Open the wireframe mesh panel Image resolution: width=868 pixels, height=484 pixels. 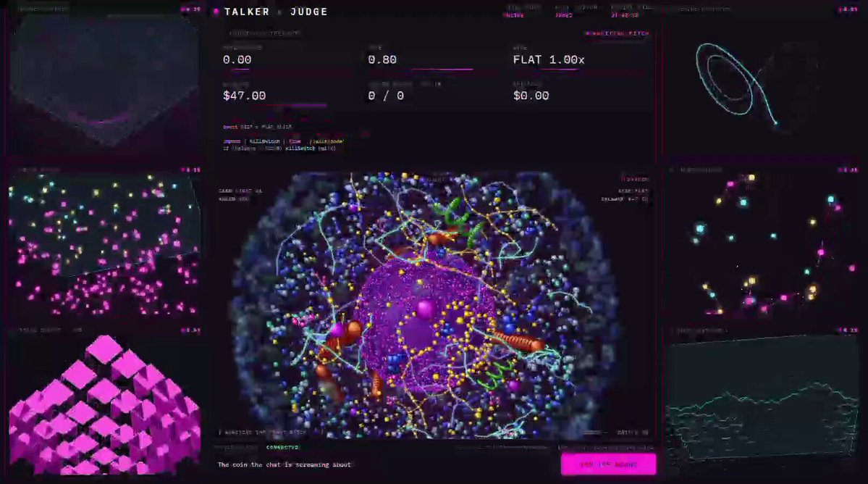[104, 82]
